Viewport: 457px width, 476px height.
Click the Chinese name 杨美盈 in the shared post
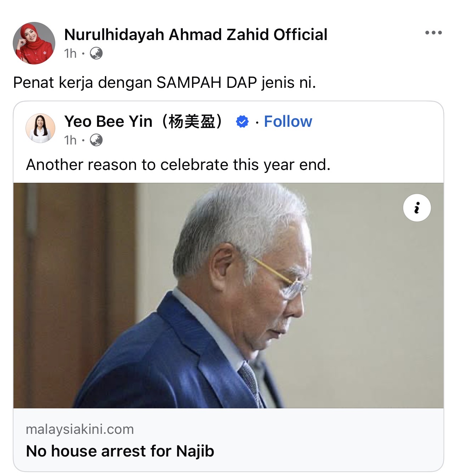pos(192,121)
